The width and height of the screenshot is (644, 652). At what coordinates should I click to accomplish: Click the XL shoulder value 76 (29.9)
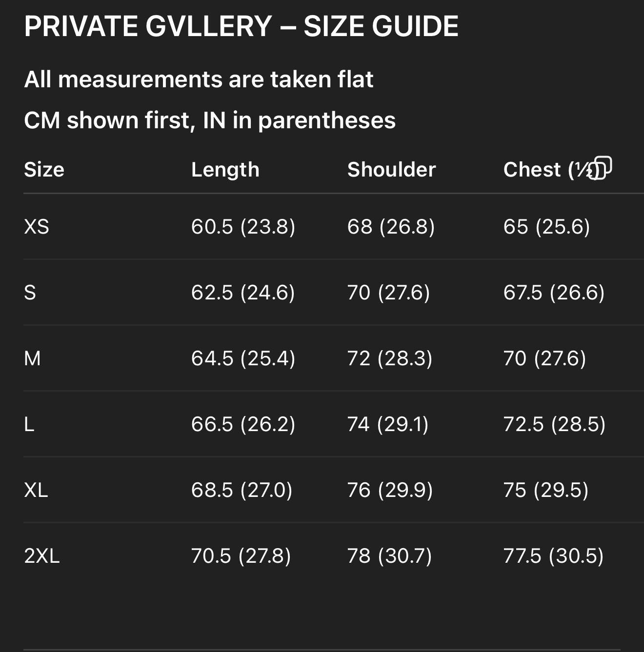point(390,490)
